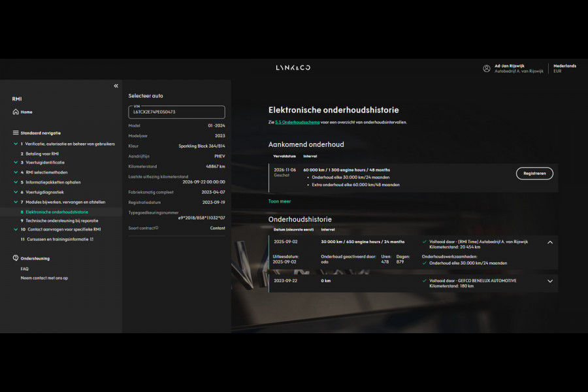Click the Typegoedkeuringsnummer value

[x=202, y=218]
